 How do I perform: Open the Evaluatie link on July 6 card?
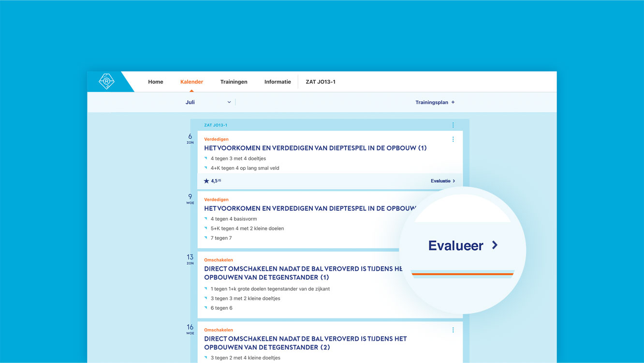(440, 181)
